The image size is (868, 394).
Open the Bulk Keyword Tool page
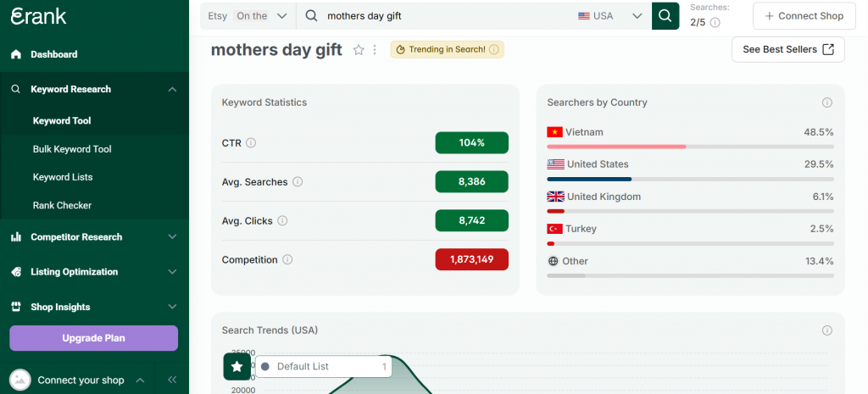coord(72,149)
